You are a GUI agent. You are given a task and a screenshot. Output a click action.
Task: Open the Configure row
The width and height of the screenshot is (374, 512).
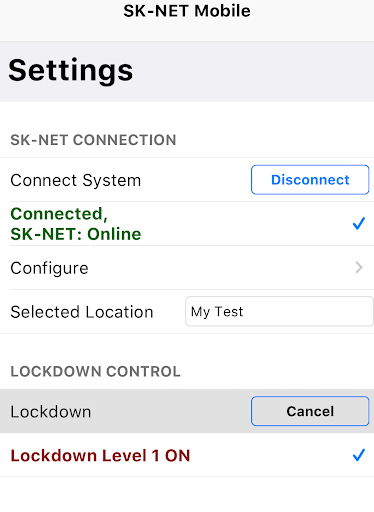pyautogui.click(x=187, y=268)
